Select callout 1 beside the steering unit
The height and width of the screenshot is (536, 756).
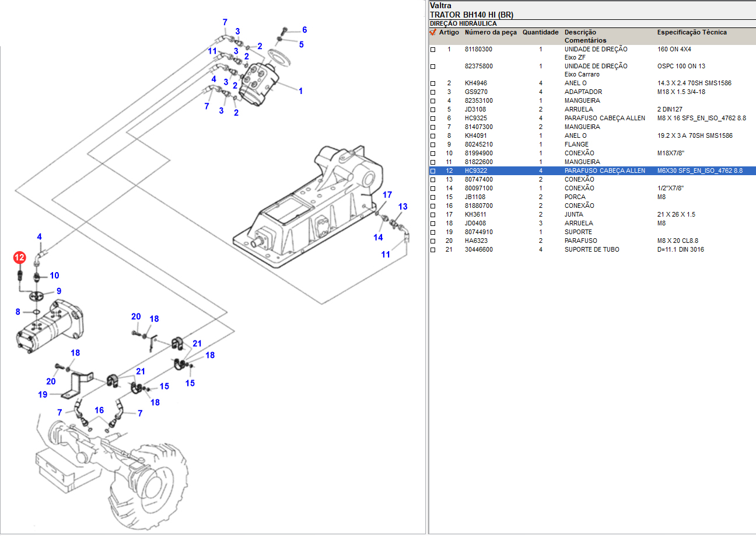point(300,91)
